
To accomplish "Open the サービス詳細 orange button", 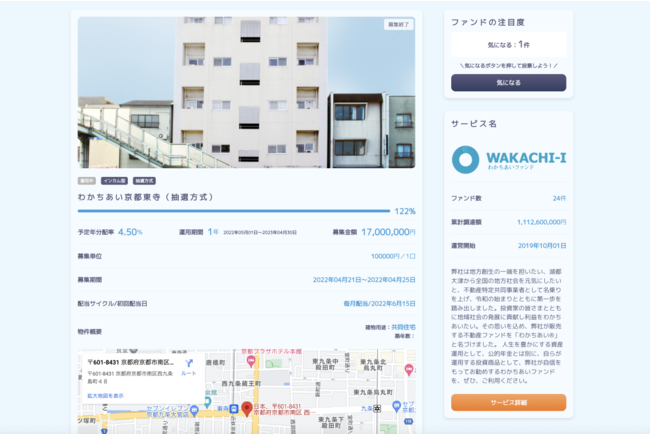I will 508,402.
